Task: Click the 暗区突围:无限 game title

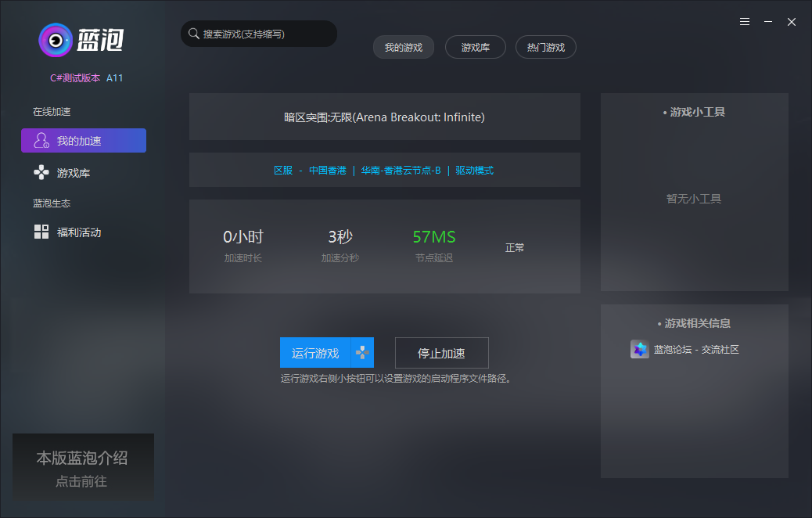Action: tap(384, 117)
